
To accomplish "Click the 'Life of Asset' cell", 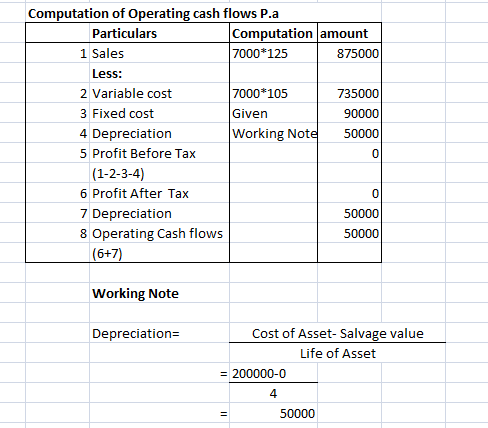I will (338, 353).
